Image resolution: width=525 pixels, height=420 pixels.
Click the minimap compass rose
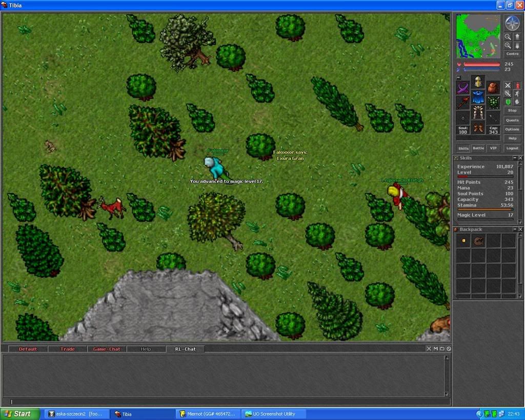tap(513, 23)
